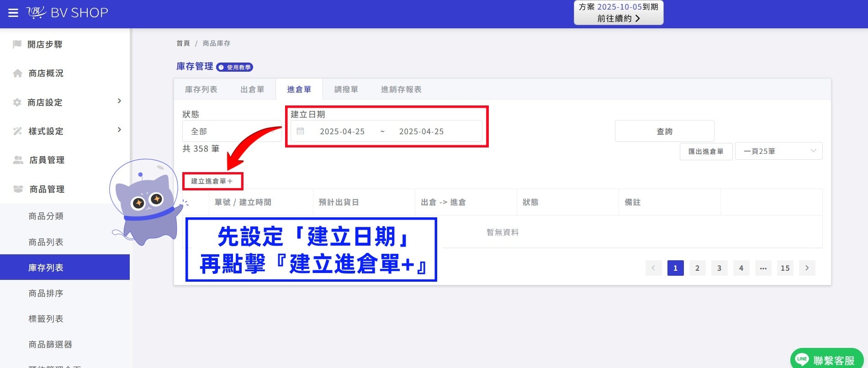Image resolution: width=868 pixels, height=368 pixels.
Task: Open the hamburger menu icon
Action: [13, 13]
